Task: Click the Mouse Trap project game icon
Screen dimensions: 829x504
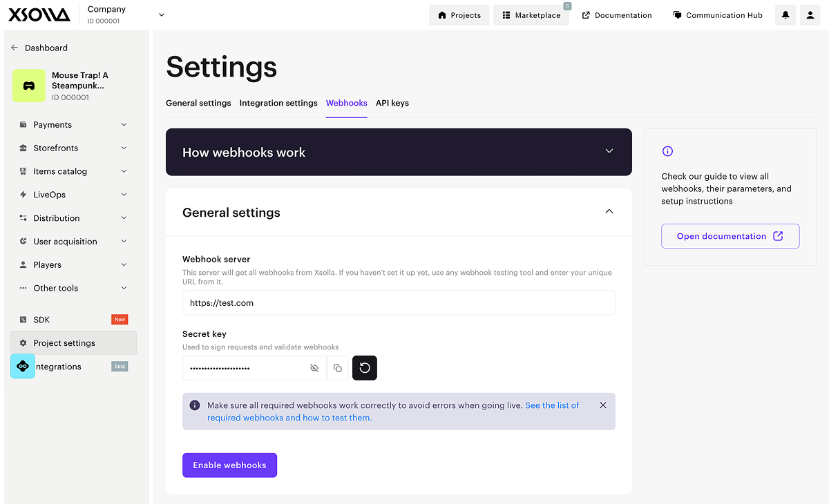Action: coord(29,86)
